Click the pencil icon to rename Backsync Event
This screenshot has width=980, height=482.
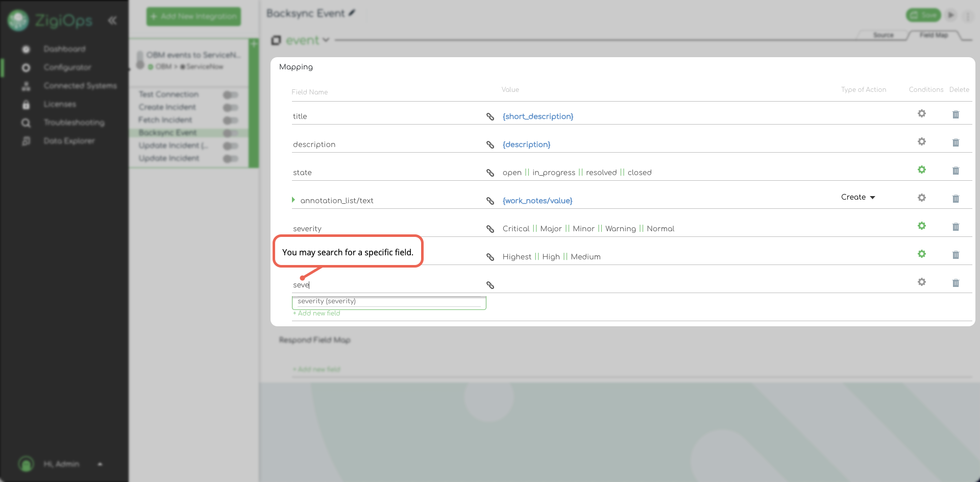point(352,13)
